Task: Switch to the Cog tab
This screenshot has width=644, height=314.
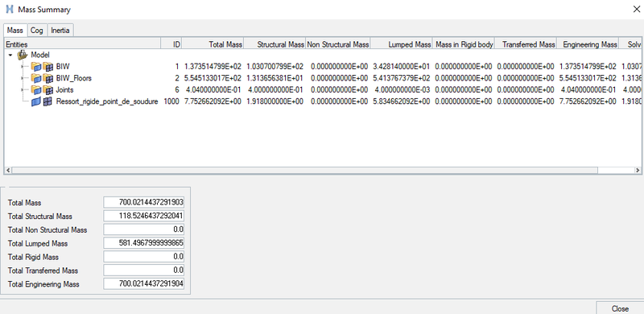Action: point(37,31)
